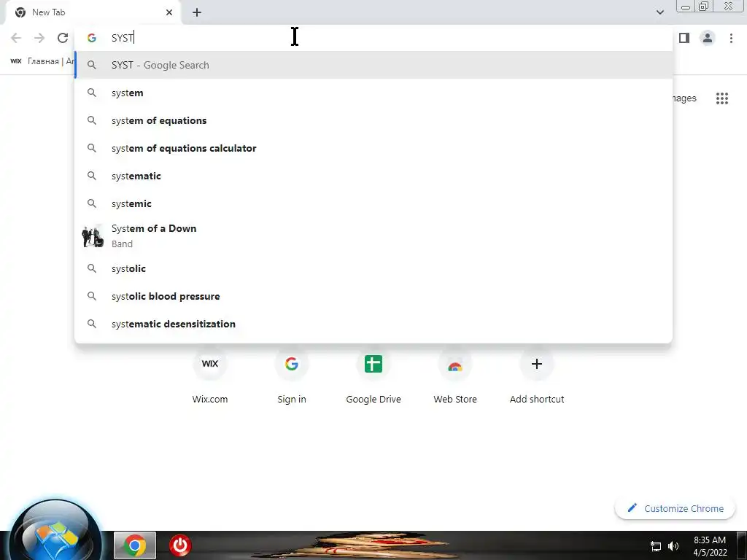Close the New Tab tab
747x560 pixels.
pyautogui.click(x=169, y=12)
